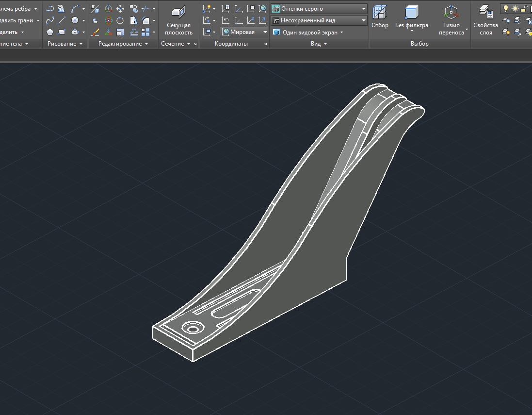Click the helix drawing tool
The image size is (532, 415).
click(x=61, y=9)
